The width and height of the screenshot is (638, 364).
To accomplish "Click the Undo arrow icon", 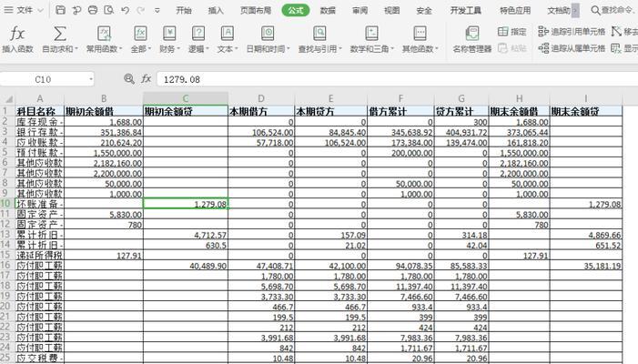I will pyautogui.click(x=125, y=10).
